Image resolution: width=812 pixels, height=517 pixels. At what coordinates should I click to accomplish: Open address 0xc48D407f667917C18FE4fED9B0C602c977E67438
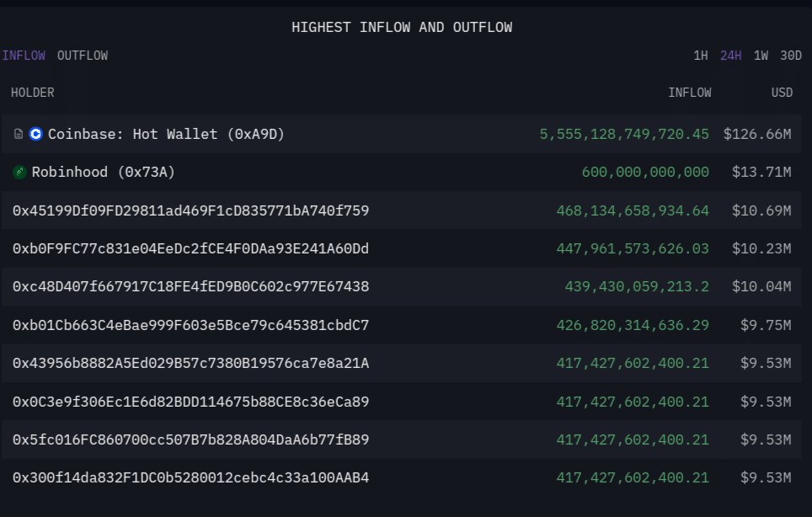190,287
